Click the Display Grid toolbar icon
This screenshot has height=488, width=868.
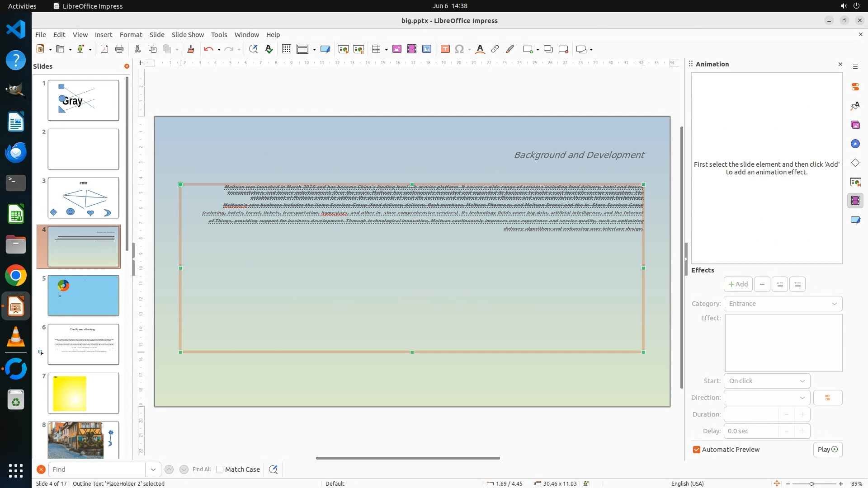tap(286, 49)
